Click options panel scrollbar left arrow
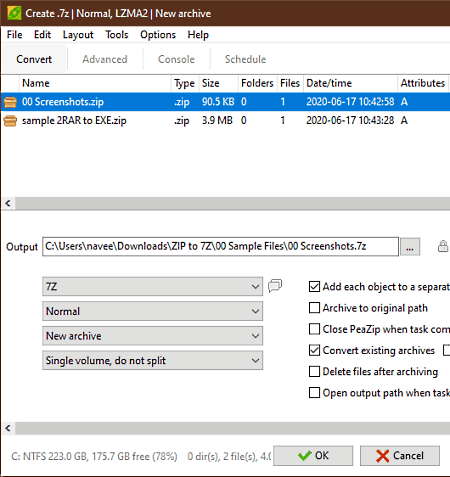Screen dimensions: 450x477 tap(8, 428)
